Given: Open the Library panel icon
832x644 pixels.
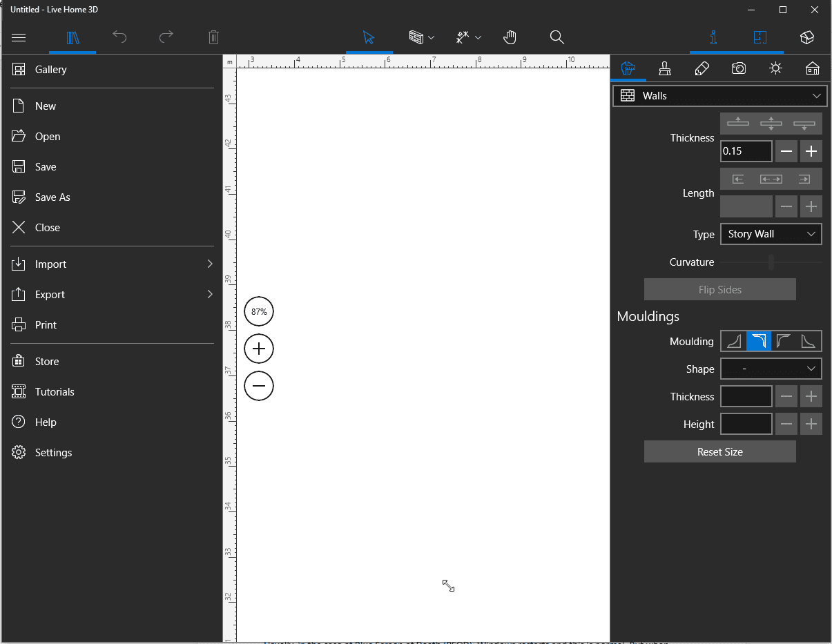Looking at the screenshot, I should coord(72,37).
